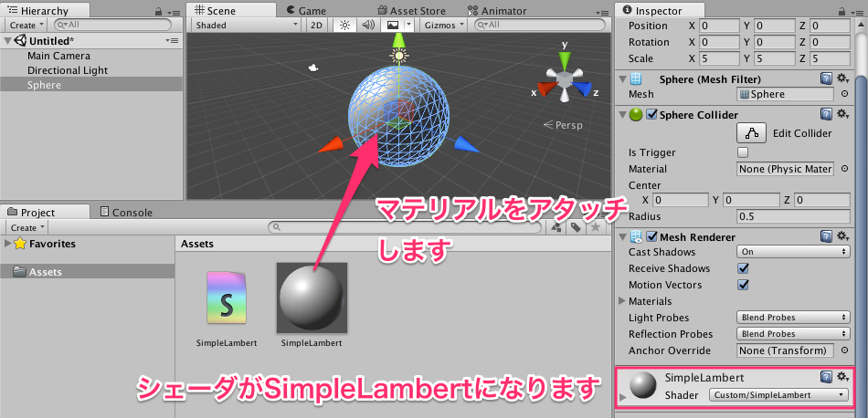Viewport: 868px width, 418px height.
Task: Switch to the Scene tab
Action: point(231,10)
